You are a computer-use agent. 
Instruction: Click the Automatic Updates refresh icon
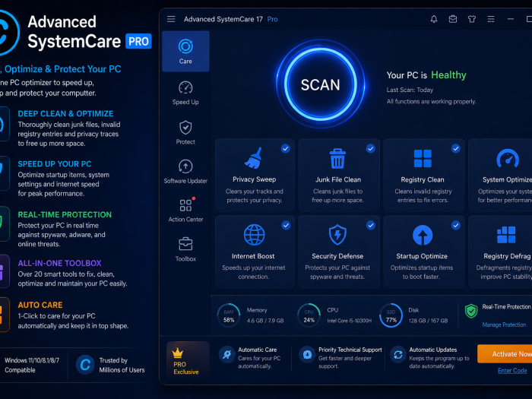coord(398,355)
